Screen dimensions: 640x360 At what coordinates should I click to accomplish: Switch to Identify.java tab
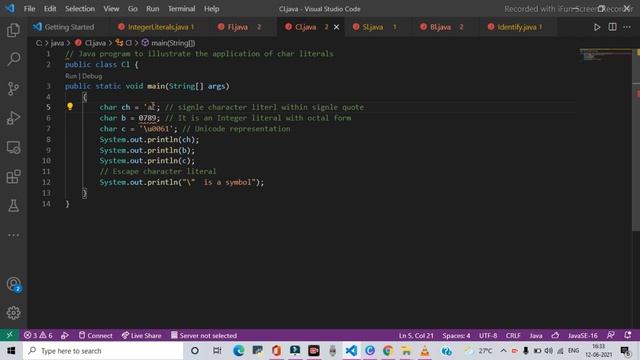pos(517,27)
